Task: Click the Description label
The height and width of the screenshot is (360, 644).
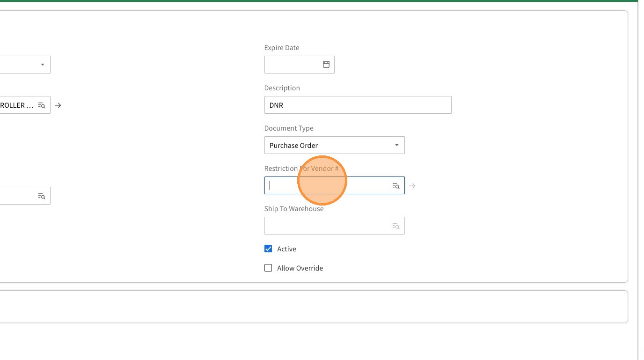Action: click(x=282, y=88)
